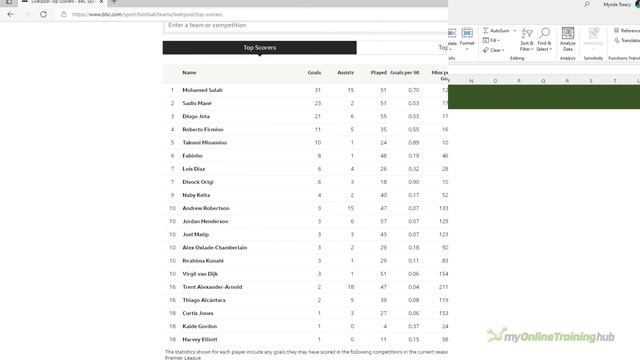Screen dimensions: 640x360
Task: Click Divock Origi's goals per 90 value 0.90
Action: click(413, 182)
